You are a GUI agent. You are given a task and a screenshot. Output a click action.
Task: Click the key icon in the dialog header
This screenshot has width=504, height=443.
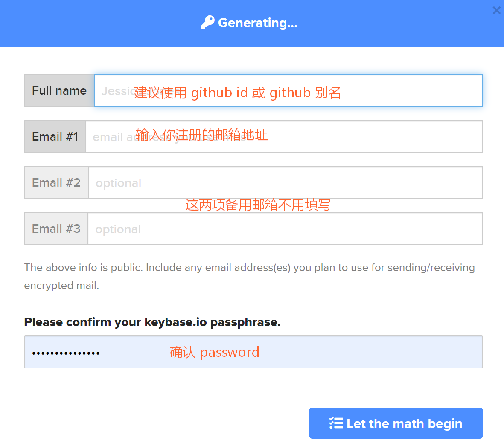point(208,22)
